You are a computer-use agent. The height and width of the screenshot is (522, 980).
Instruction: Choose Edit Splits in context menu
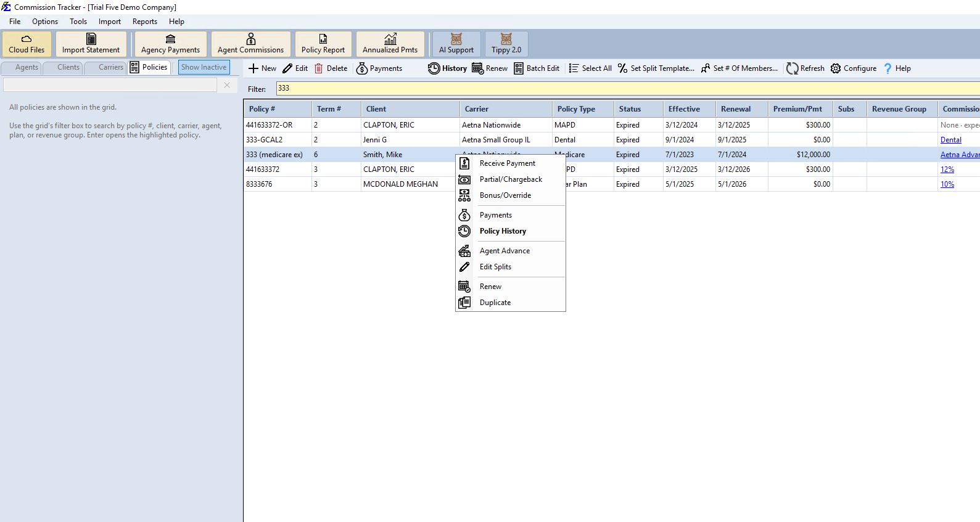coord(511,267)
